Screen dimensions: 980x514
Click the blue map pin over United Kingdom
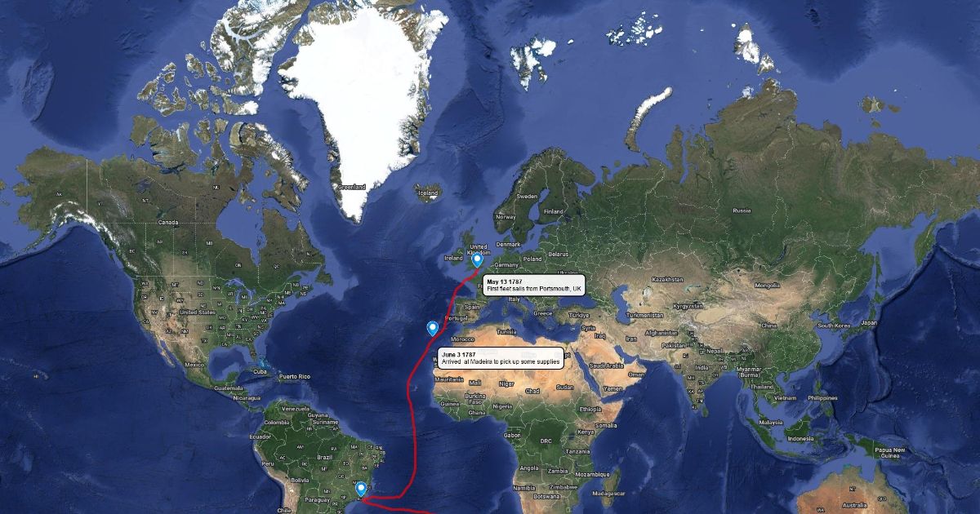477,259
